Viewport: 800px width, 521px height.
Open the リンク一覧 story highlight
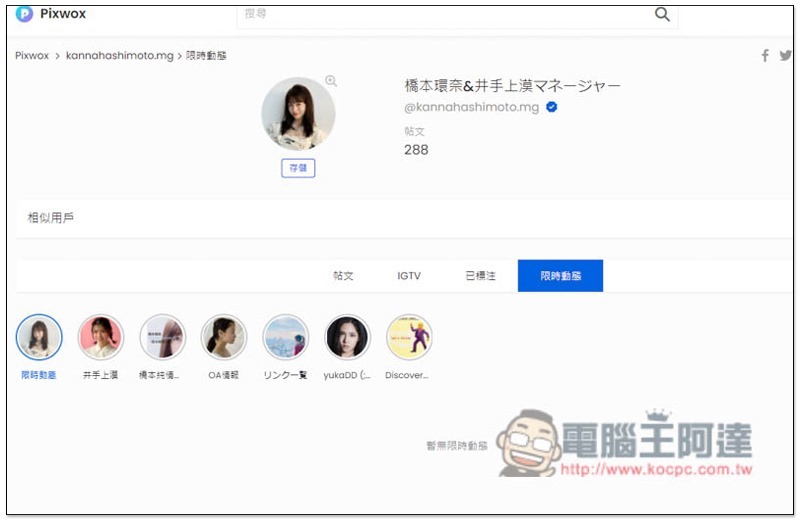285,337
